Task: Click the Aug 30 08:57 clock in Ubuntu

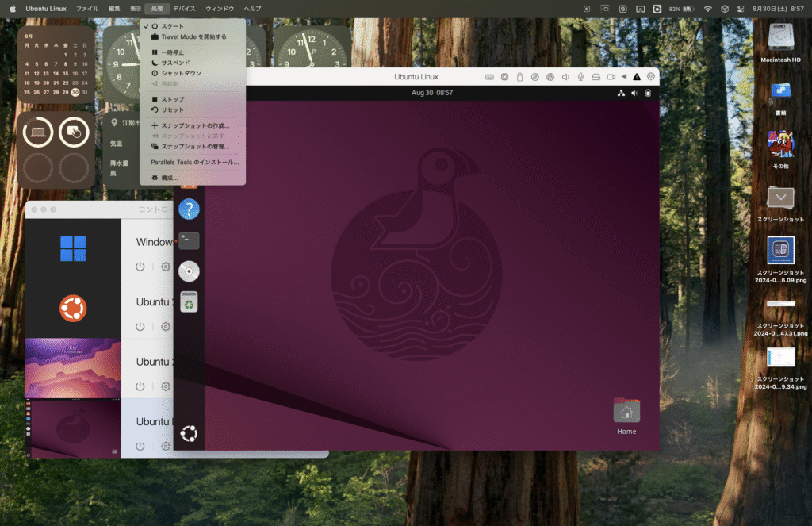Action: [x=432, y=93]
